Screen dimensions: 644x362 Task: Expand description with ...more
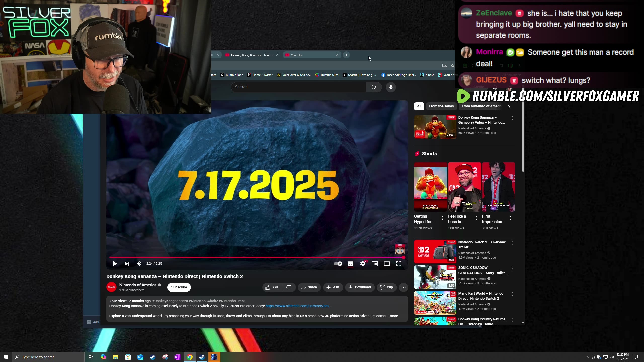tap(392, 316)
